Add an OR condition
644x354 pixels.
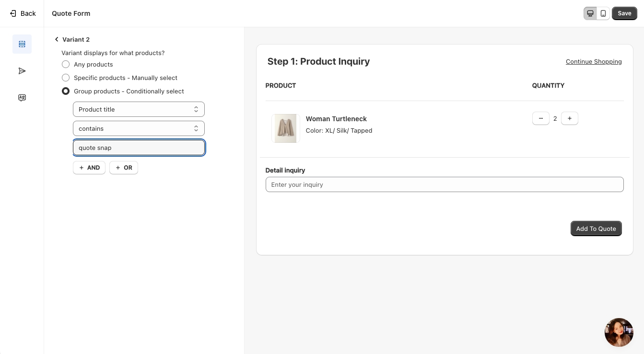click(124, 168)
